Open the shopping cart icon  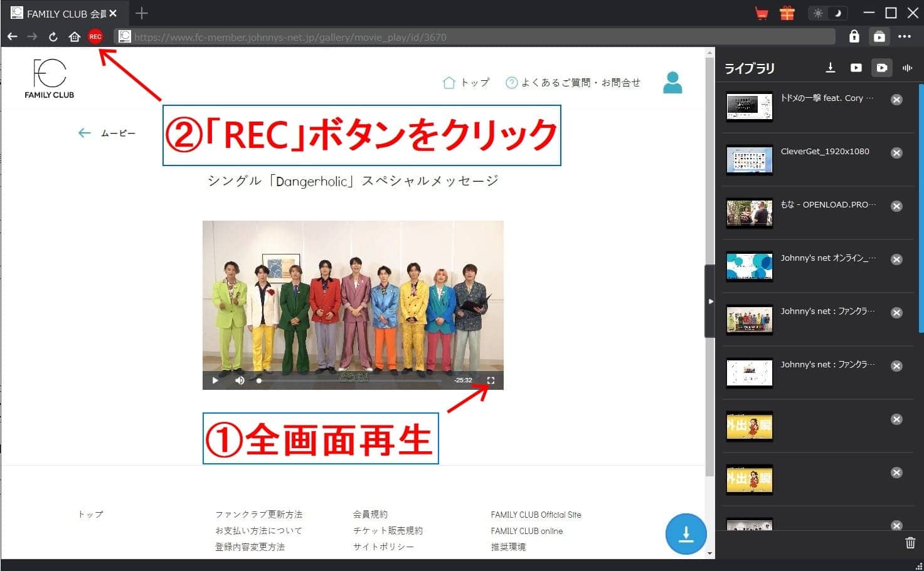point(762,13)
